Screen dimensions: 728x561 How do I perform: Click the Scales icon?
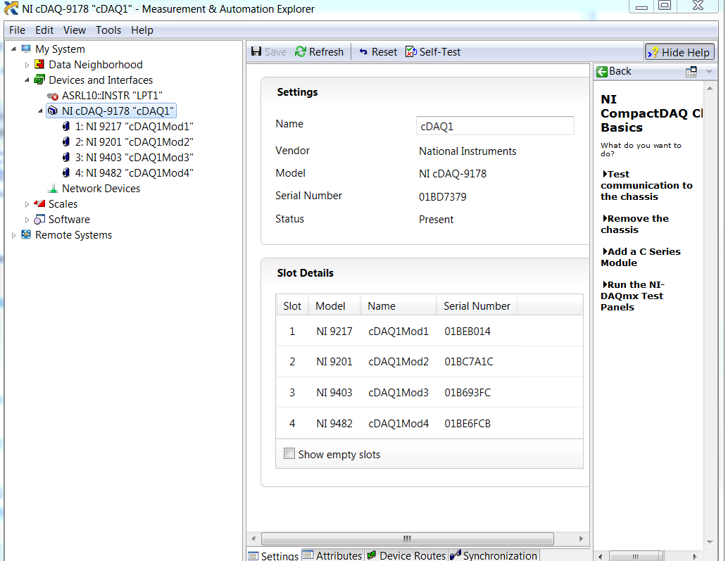click(39, 203)
